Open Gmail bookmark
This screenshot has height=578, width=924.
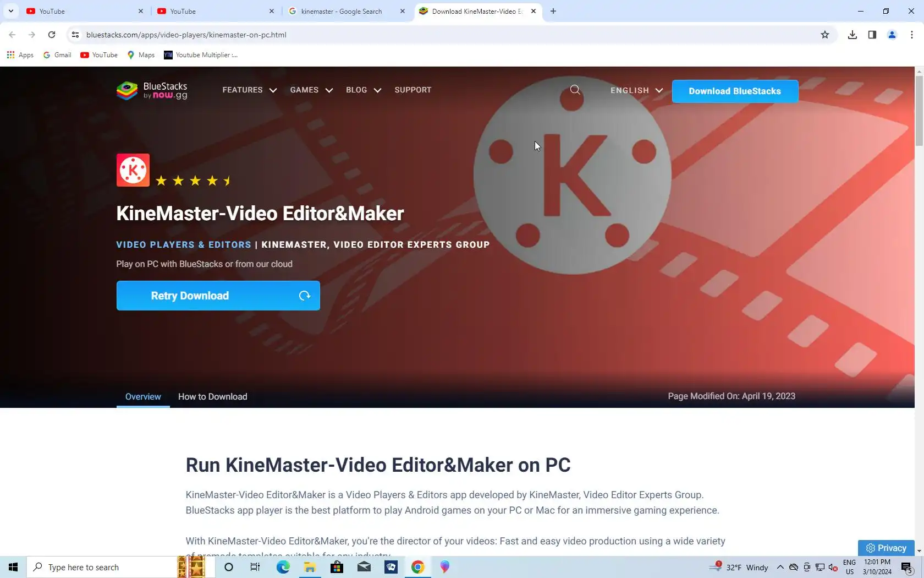click(57, 55)
